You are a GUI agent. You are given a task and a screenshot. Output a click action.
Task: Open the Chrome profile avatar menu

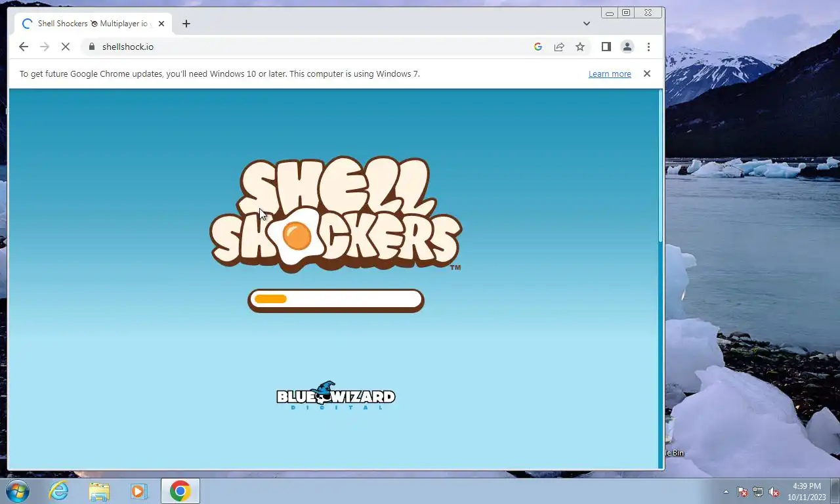click(x=627, y=47)
